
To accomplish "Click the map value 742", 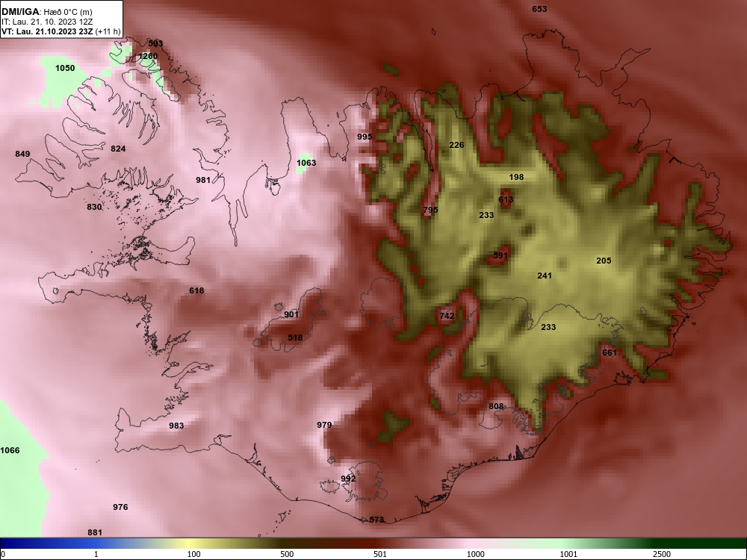I will 447,316.
